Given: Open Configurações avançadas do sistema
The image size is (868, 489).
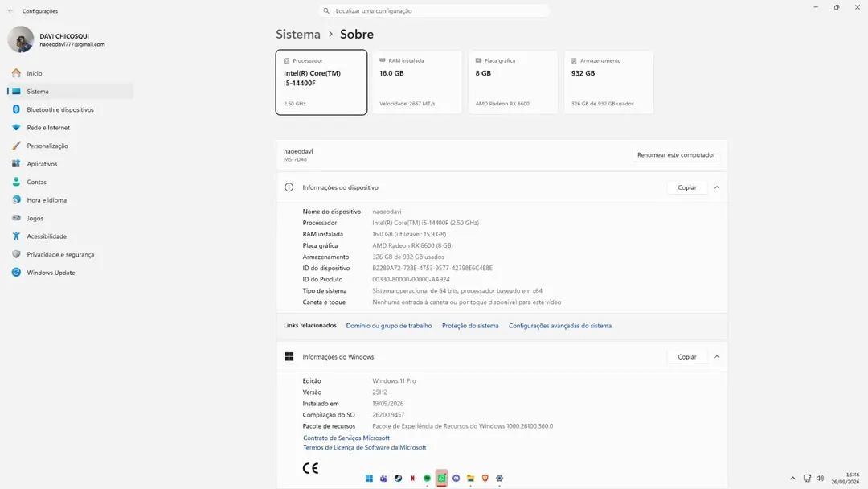Looking at the screenshot, I should coord(560,326).
